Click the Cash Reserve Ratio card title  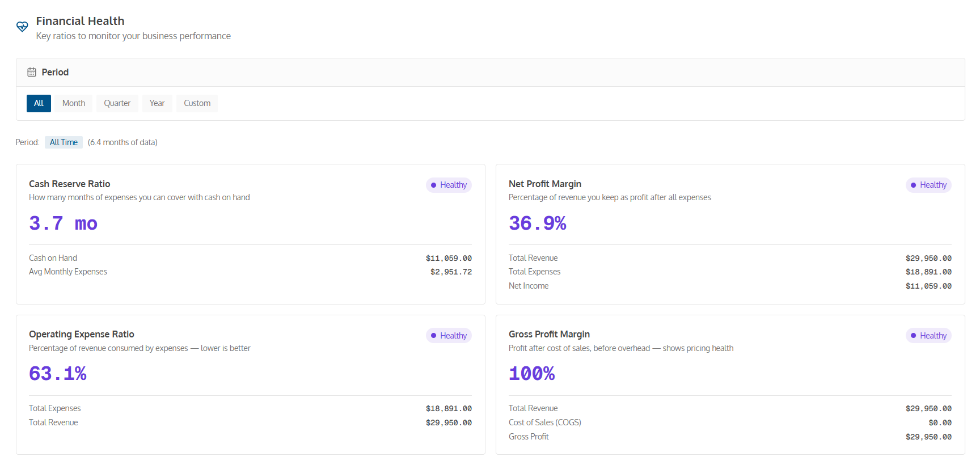pos(70,184)
